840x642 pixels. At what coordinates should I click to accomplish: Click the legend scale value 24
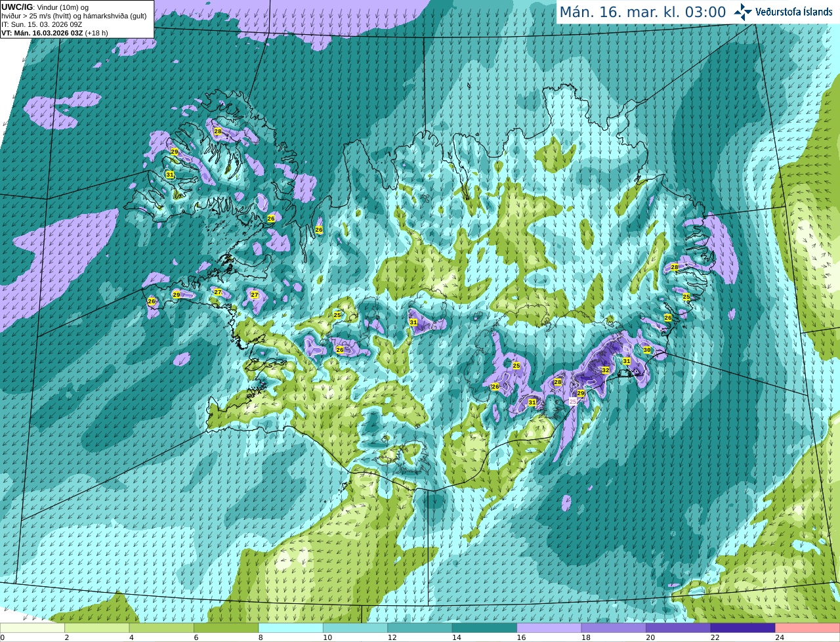point(780,637)
